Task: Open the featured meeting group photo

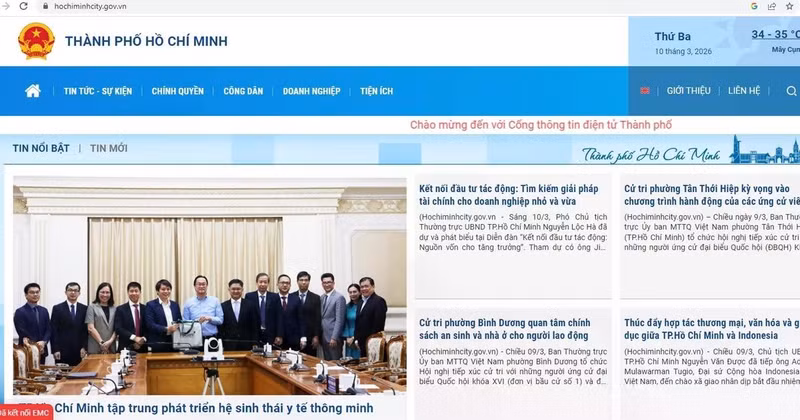Action: coord(210,286)
